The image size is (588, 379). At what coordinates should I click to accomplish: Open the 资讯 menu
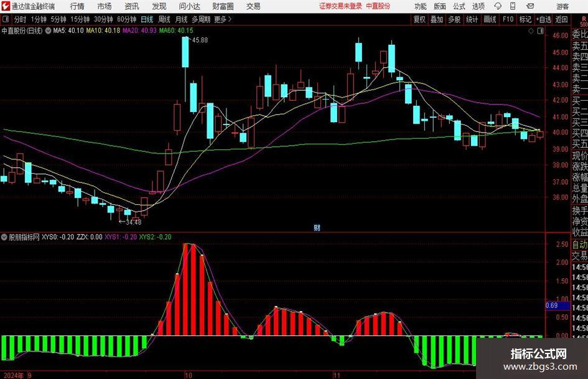tap(132, 6)
